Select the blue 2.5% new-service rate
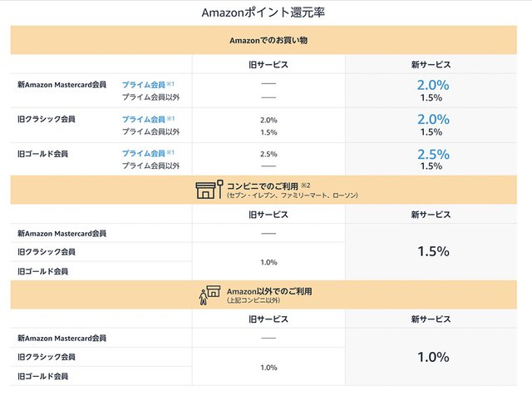 [x=432, y=154]
